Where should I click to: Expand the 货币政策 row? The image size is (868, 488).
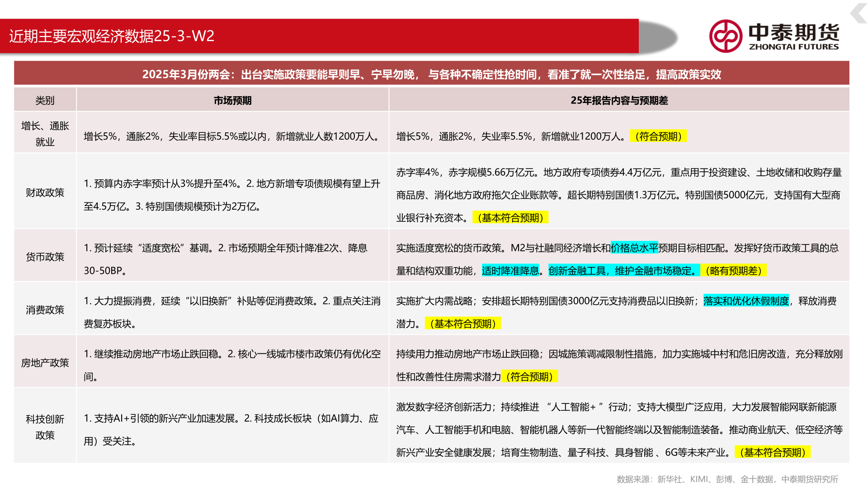coord(45,256)
